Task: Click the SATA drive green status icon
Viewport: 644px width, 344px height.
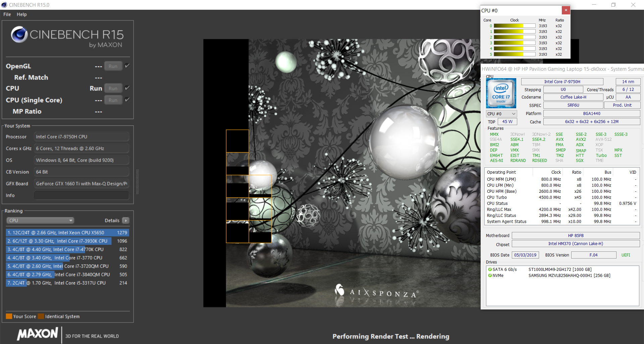Action: tap(490, 270)
